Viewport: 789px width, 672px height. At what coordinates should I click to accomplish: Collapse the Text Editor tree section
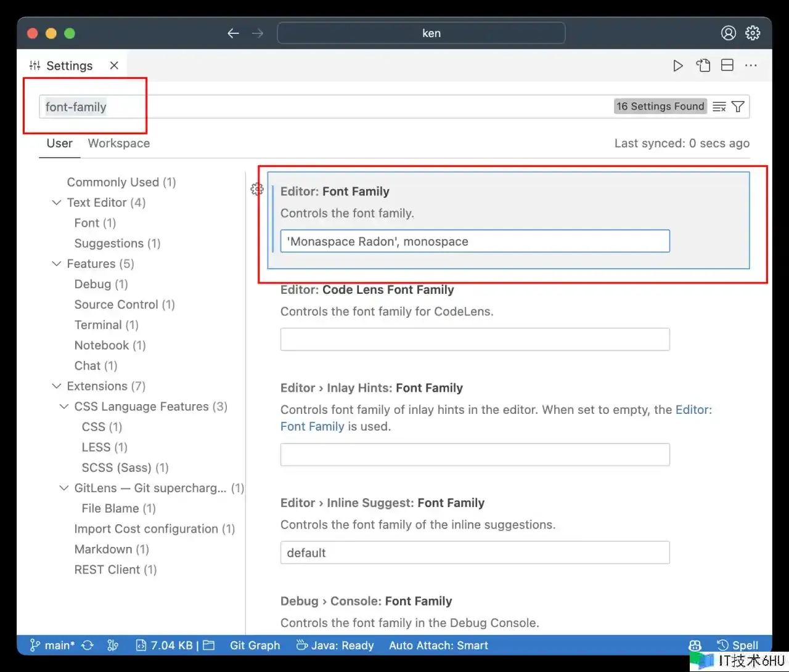pos(57,203)
